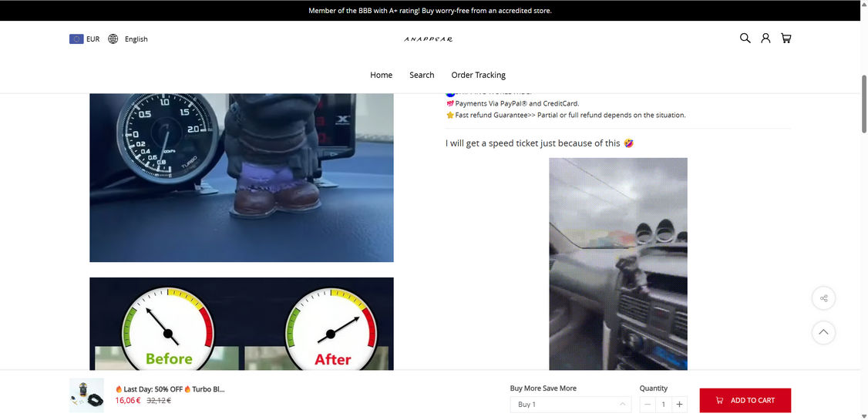Click 'Payments Via PayPal® and CreditCard' text
Image resolution: width=868 pixels, height=420 pixels.
point(517,103)
